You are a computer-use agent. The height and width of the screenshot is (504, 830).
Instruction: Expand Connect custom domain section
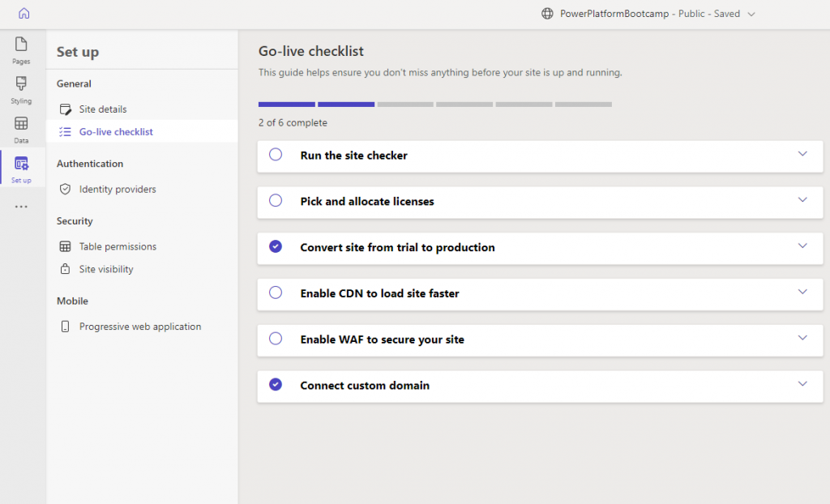[802, 384]
